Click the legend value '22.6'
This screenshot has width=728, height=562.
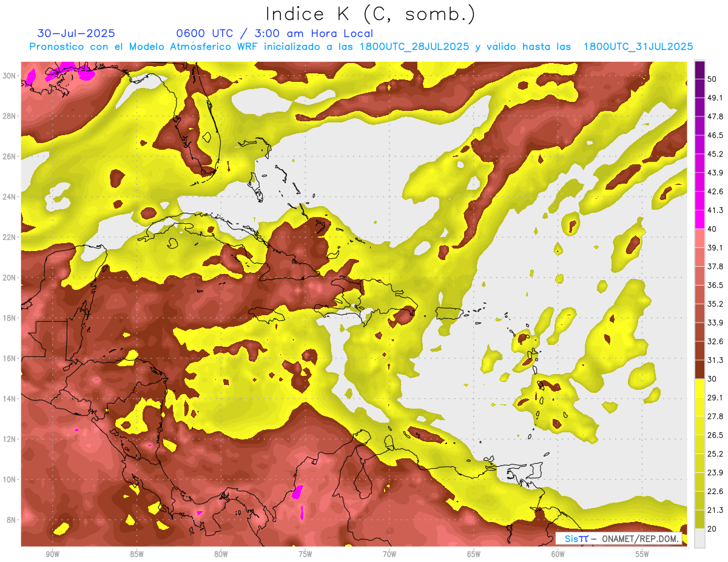pyautogui.click(x=715, y=491)
